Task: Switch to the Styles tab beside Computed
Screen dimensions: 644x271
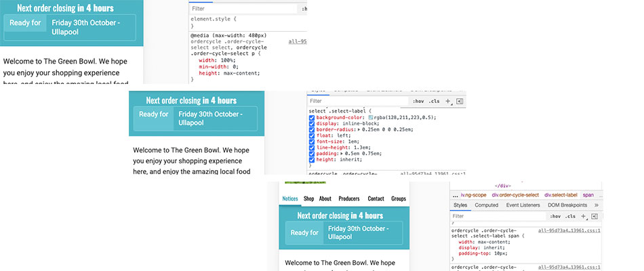Action: pos(460,205)
